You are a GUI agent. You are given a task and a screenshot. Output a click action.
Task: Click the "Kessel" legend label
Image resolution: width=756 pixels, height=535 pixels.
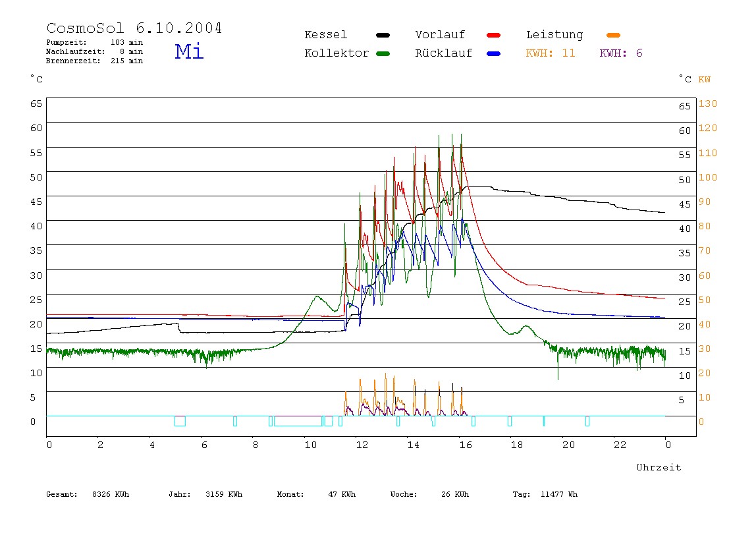click(x=325, y=35)
